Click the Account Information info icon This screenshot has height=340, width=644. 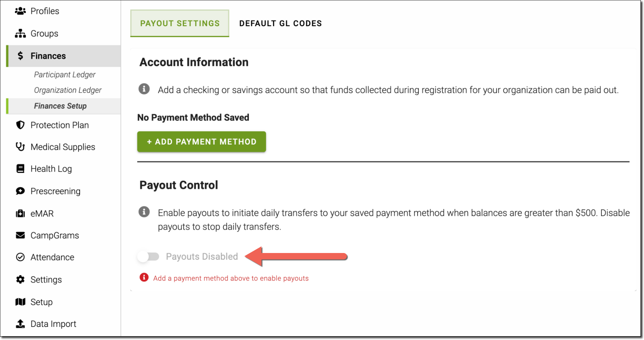[144, 89]
